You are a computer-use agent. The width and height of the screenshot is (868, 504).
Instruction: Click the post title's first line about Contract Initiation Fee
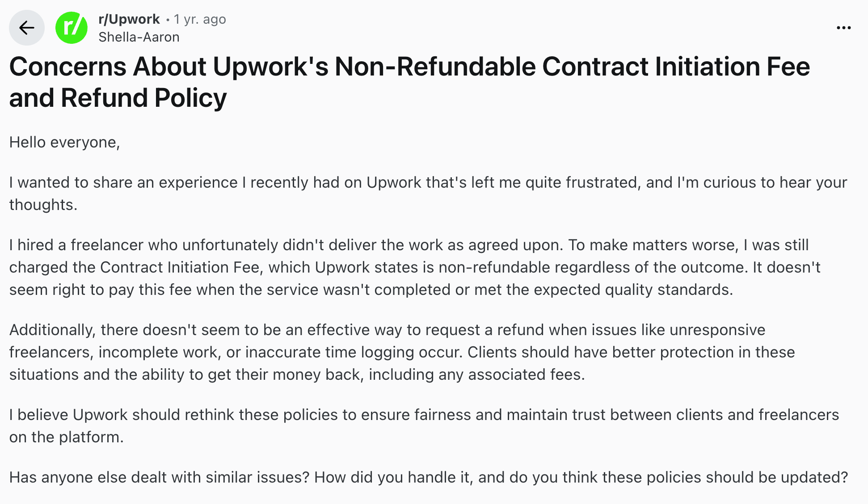(x=409, y=67)
